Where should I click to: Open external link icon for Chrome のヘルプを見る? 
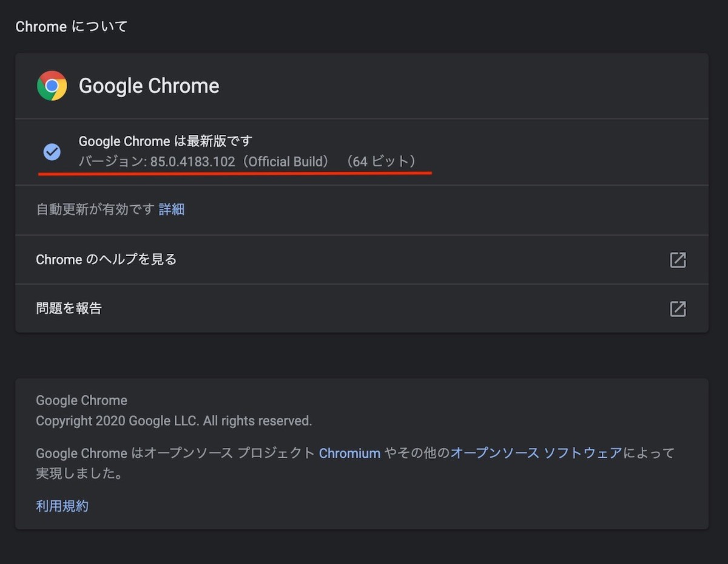pos(678,260)
